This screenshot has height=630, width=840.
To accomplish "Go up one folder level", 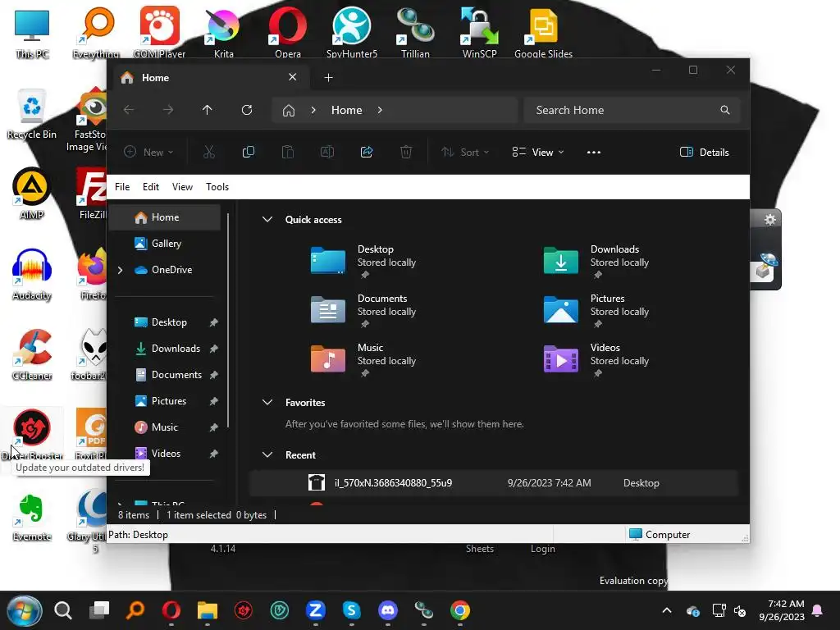I will tap(208, 110).
